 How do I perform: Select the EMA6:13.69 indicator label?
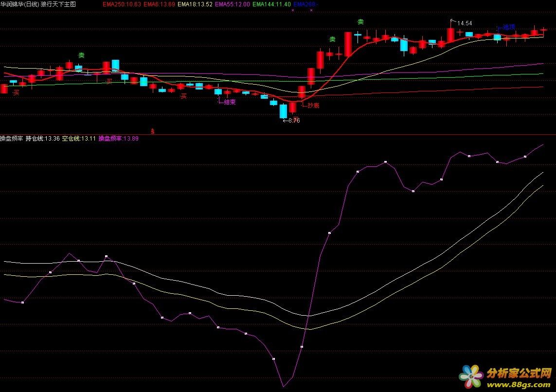point(159,4)
